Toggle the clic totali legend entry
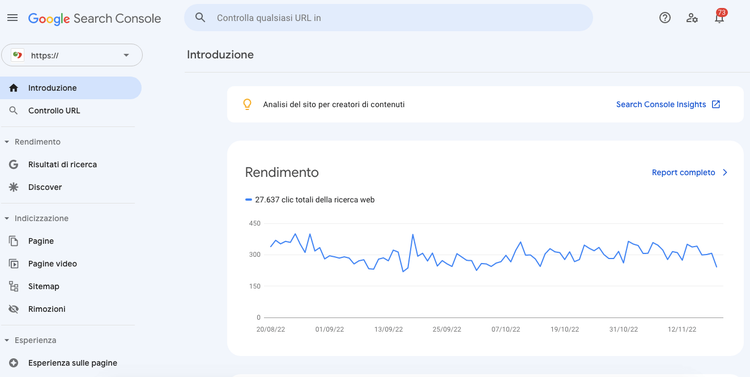Screen dimensions: 750x377 tap(310, 200)
